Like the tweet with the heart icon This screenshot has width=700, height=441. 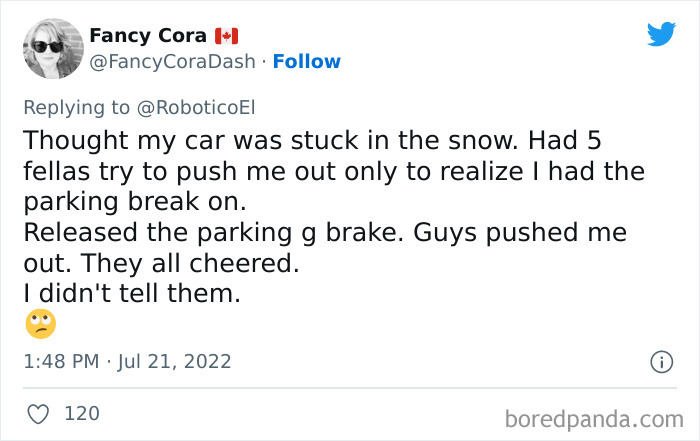pyautogui.click(x=38, y=412)
